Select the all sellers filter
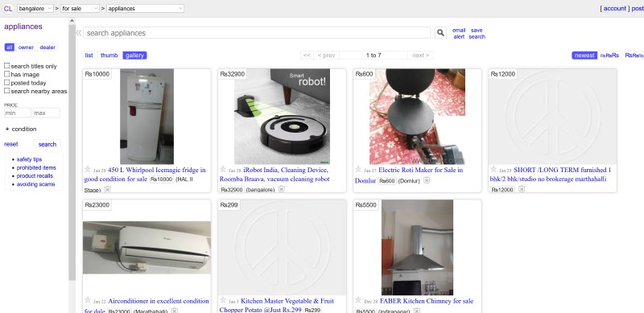Viewport: 644px width, 313px height. pyautogui.click(x=9, y=47)
